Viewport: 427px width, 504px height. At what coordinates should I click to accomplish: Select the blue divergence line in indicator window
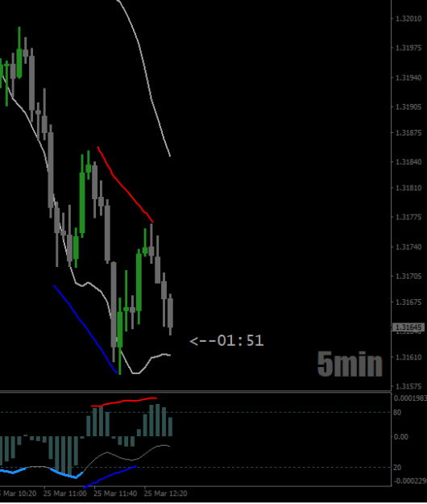click(x=110, y=477)
